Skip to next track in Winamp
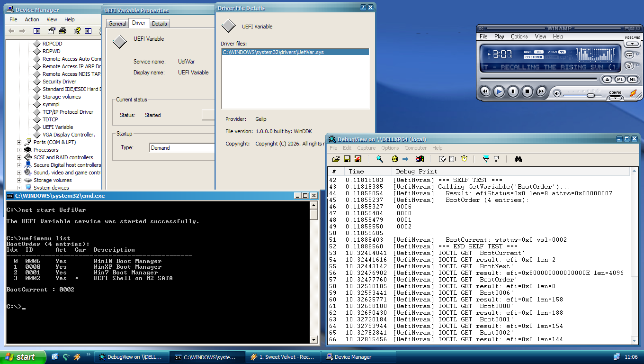Image resolution: width=644 pixels, height=364 pixels. (541, 91)
